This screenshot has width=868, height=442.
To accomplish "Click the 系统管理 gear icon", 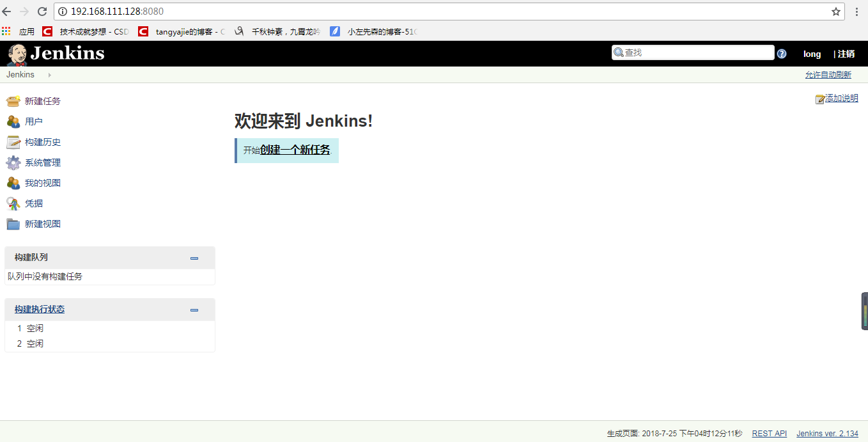I will point(13,162).
